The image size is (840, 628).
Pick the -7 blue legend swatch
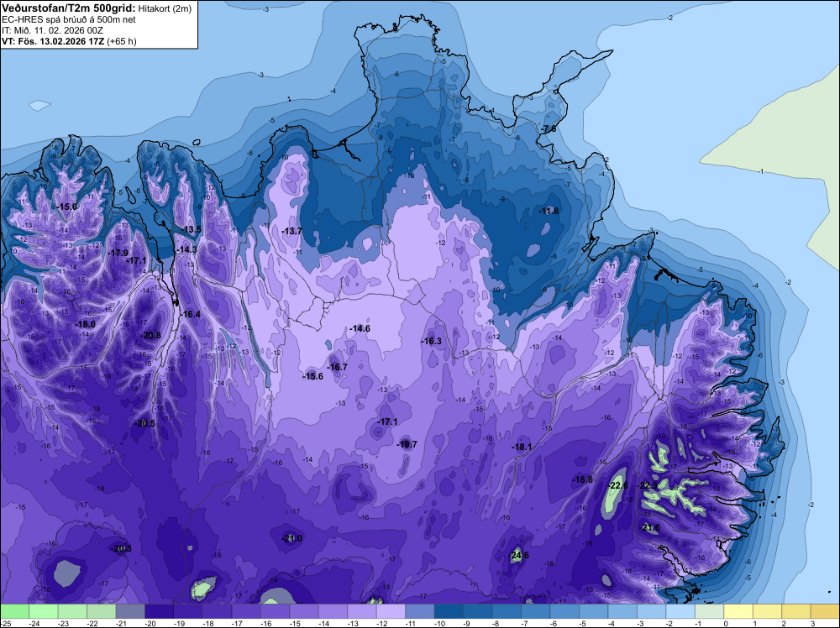[x=535, y=611]
